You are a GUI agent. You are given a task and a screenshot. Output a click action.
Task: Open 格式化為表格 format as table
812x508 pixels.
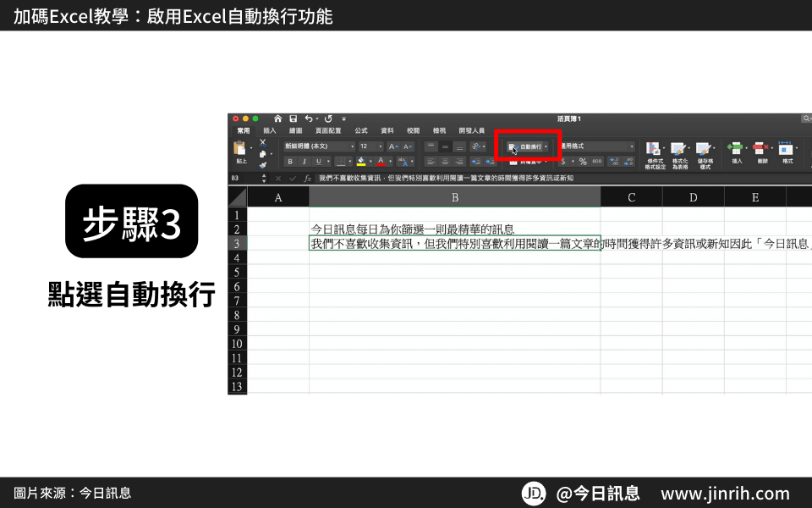tap(680, 156)
